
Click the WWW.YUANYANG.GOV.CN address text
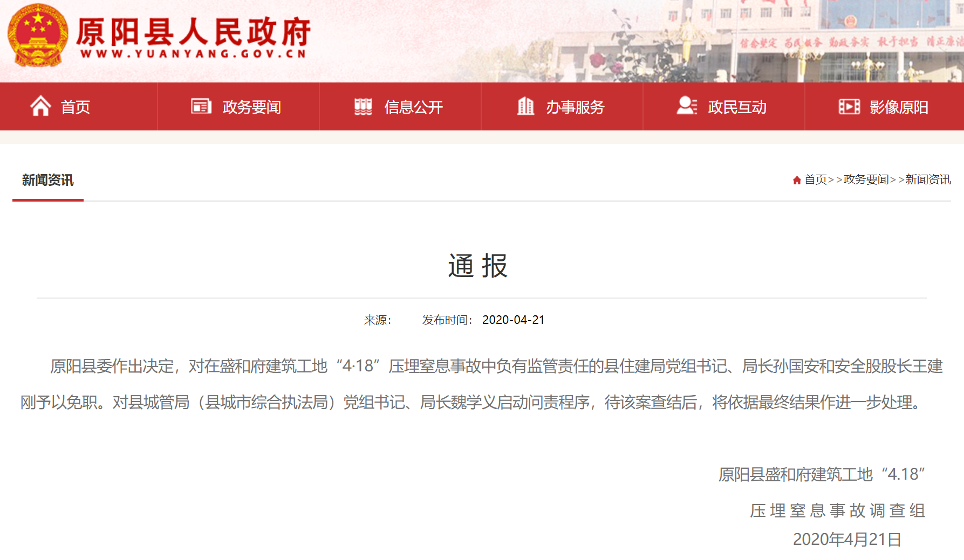click(x=193, y=54)
